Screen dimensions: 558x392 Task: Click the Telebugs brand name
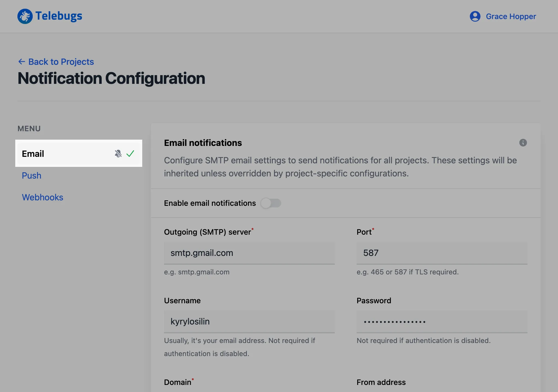[x=59, y=16]
